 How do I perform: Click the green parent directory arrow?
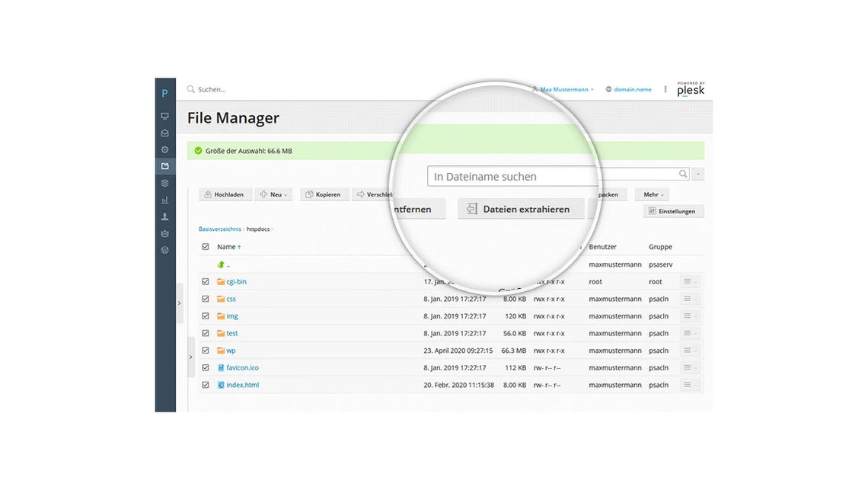tap(222, 264)
